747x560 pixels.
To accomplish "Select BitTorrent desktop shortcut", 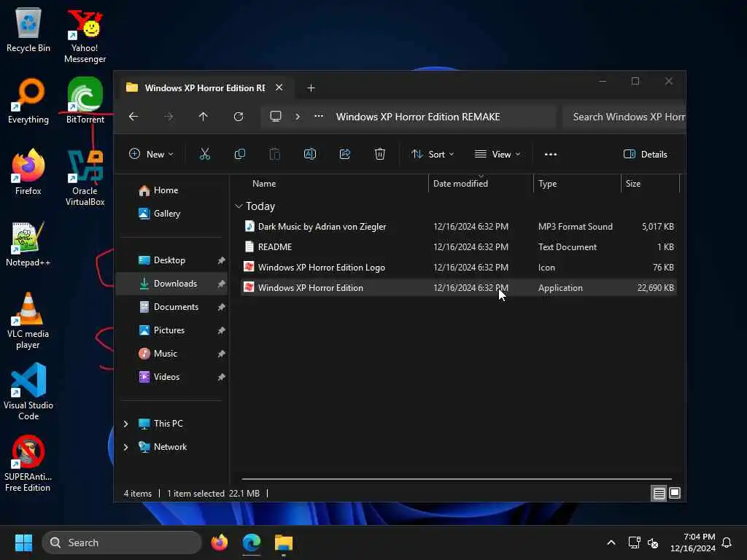I will point(85,101).
